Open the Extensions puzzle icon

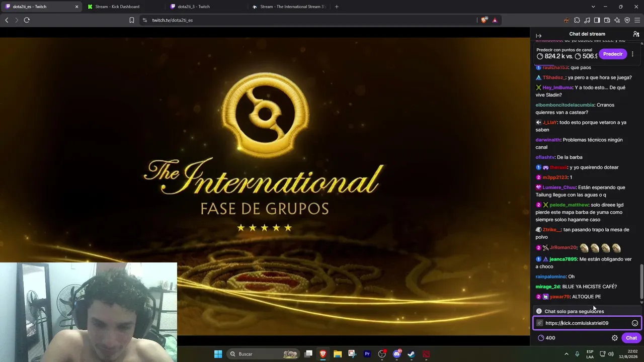click(x=577, y=20)
